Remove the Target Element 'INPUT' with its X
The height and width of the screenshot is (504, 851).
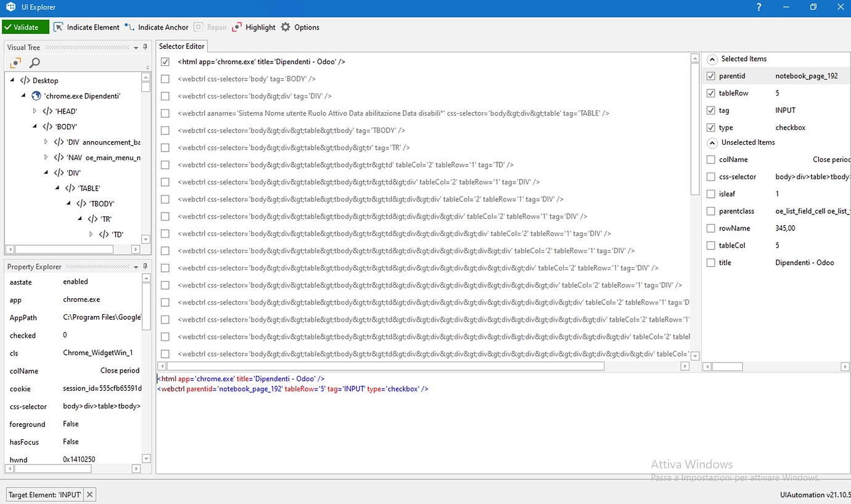click(89, 494)
